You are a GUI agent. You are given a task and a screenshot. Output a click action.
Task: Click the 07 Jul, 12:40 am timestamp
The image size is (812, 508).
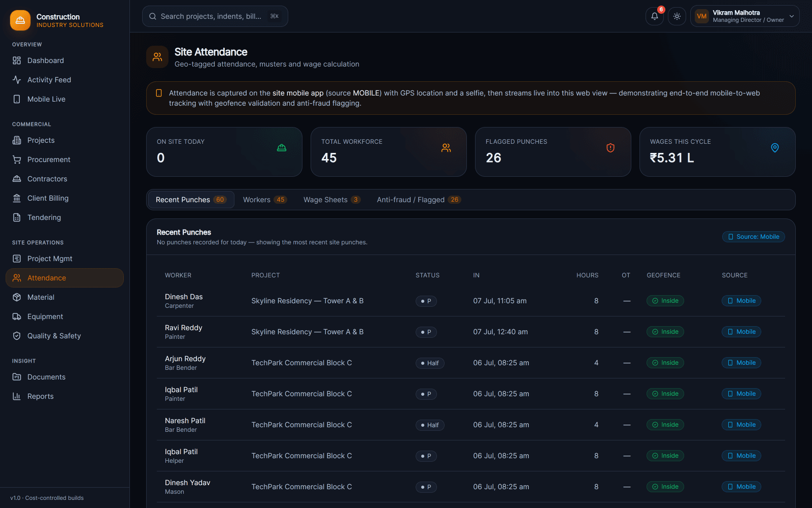pyautogui.click(x=500, y=332)
